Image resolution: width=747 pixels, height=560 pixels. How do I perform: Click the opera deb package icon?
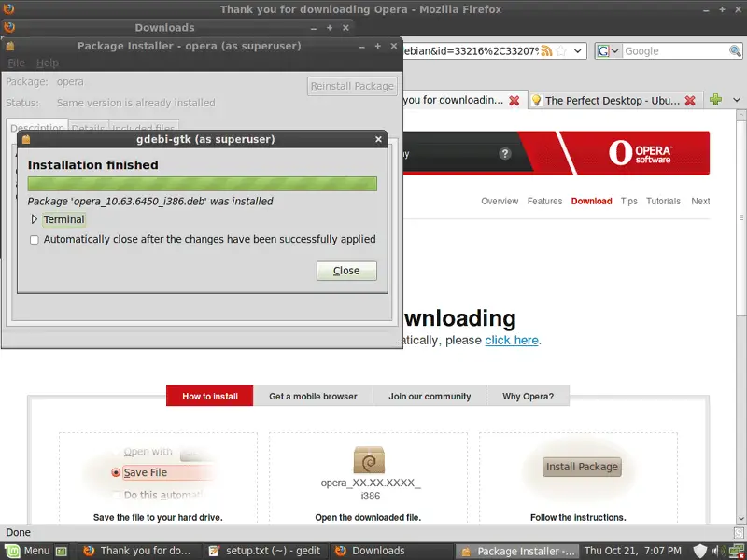pyautogui.click(x=369, y=459)
